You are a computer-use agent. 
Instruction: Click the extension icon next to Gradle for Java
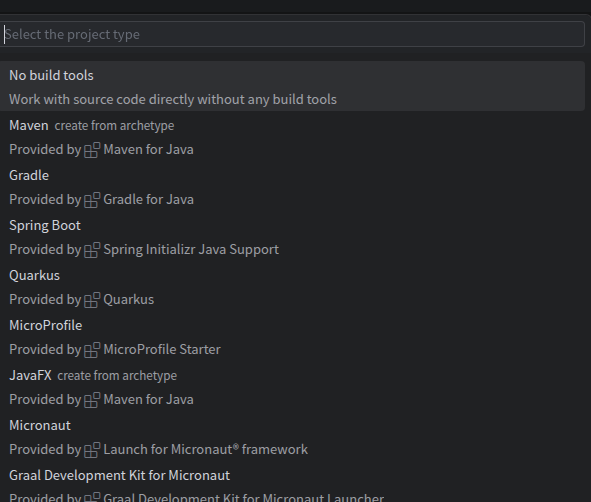(x=92, y=200)
